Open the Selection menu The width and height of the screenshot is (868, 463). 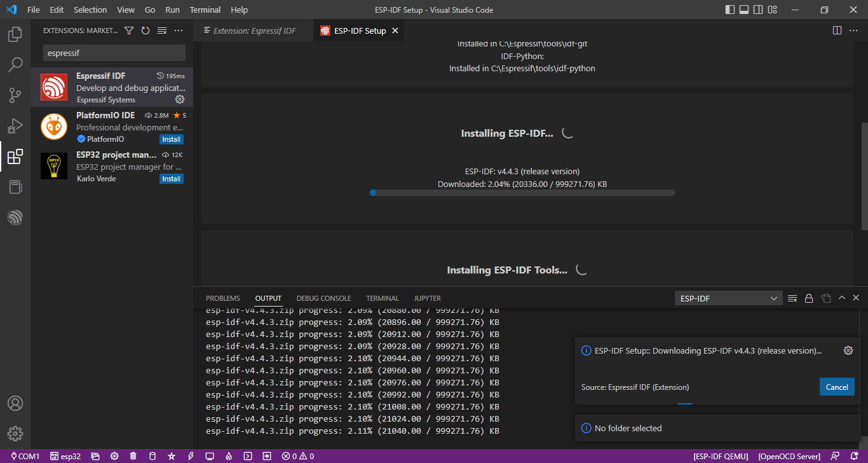click(x=90, y=10)
